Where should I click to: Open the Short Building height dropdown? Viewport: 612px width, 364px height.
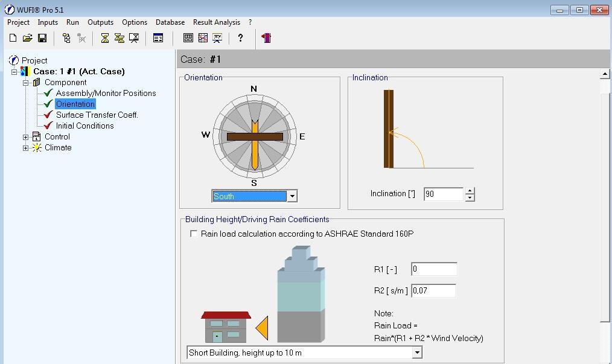click(x=417, y=353)
